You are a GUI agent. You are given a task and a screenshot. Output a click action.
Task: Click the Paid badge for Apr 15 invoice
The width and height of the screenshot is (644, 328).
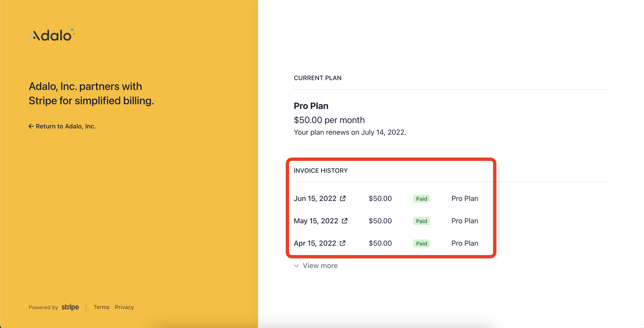[421, 243]
